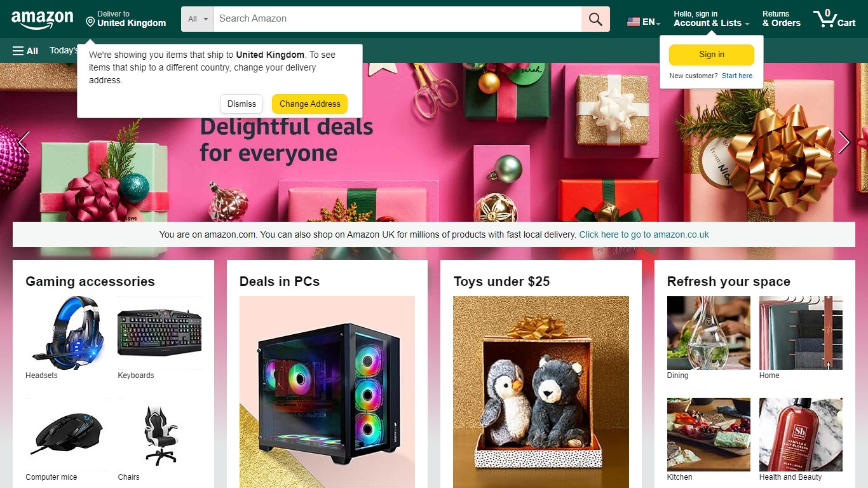Click the Amazon logo
The image size is (868, 488).
pyautogui.click(x=43, y=20)
